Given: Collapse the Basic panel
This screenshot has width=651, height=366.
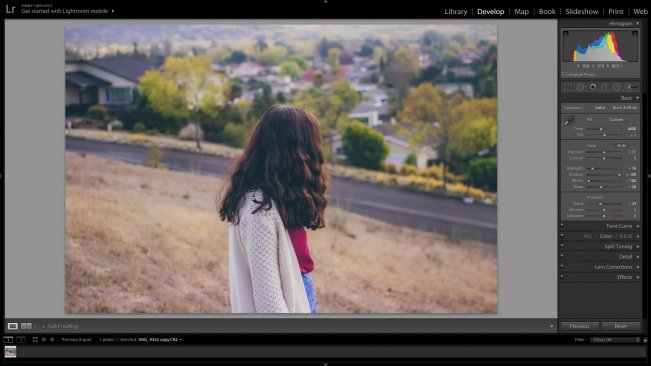Looking at the screenshot, I should point(638,98).
